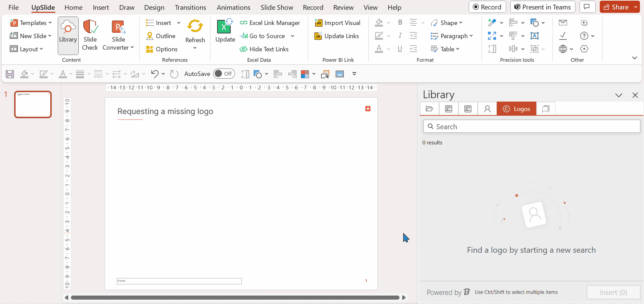The width and height of the screenshot is (644, 304).
Task: Toggle Underline formatting
Action: (x=400, y=49)
